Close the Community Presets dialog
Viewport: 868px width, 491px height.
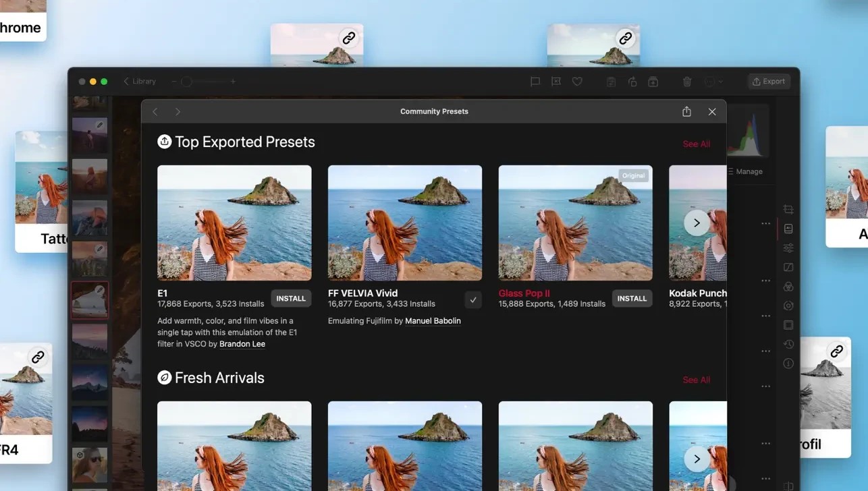(712, 112)
